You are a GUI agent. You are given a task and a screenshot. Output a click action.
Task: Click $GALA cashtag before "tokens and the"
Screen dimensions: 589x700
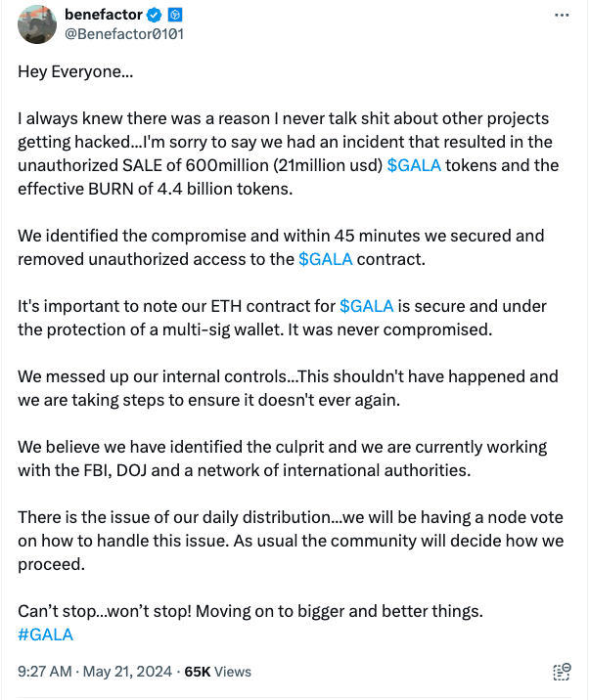click(414, 165)
